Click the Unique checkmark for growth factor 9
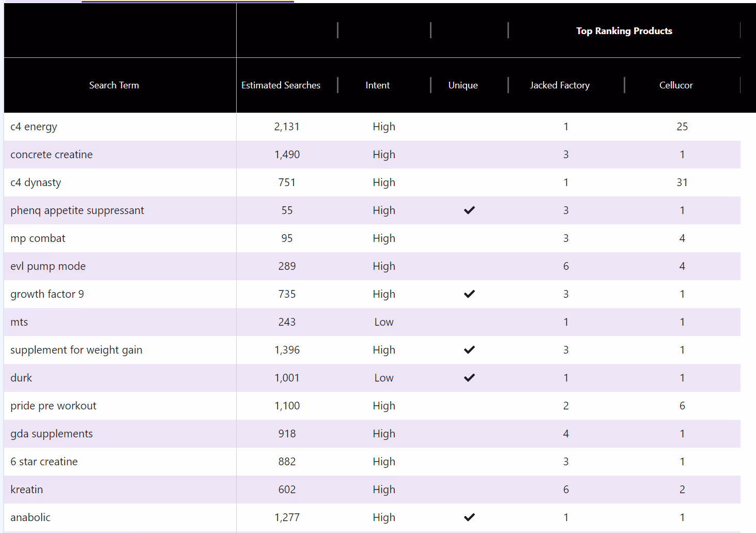 coord(469,294)
